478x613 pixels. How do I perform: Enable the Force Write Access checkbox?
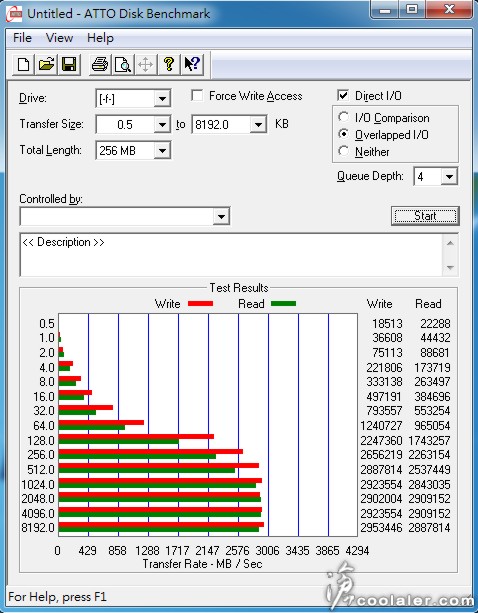pos(197,96)
